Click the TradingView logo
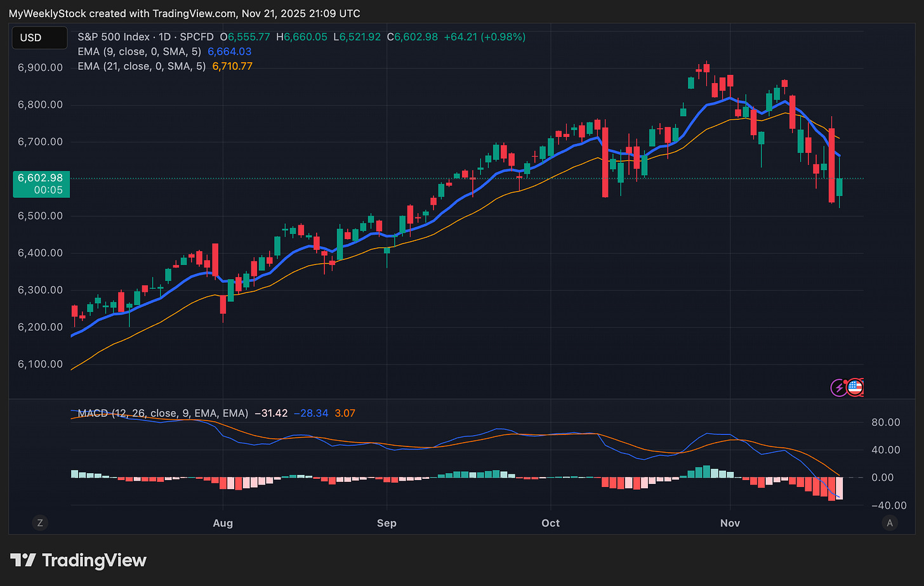The image size is (924, 586). [79, 561]
